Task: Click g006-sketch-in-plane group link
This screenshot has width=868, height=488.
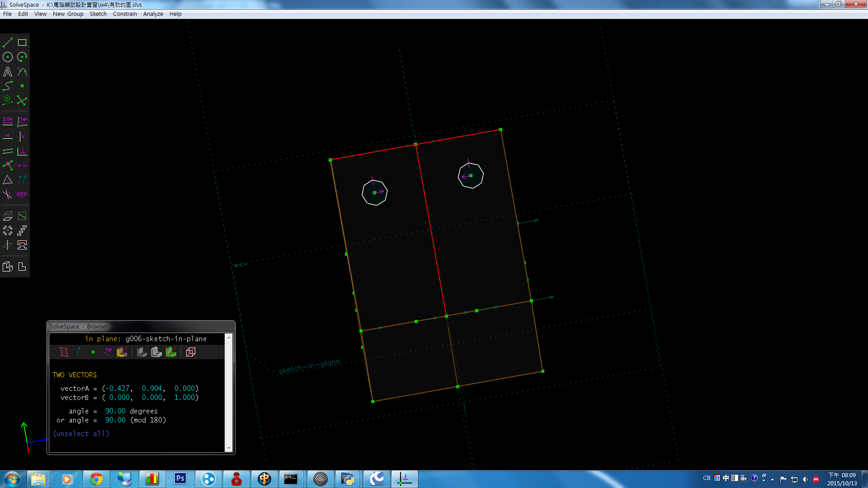Action: point(166,339)
